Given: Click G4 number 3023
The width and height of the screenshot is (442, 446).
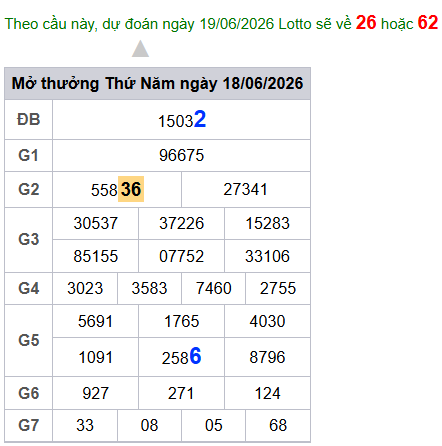Looking at the screenshot, I should coord(85,288).
